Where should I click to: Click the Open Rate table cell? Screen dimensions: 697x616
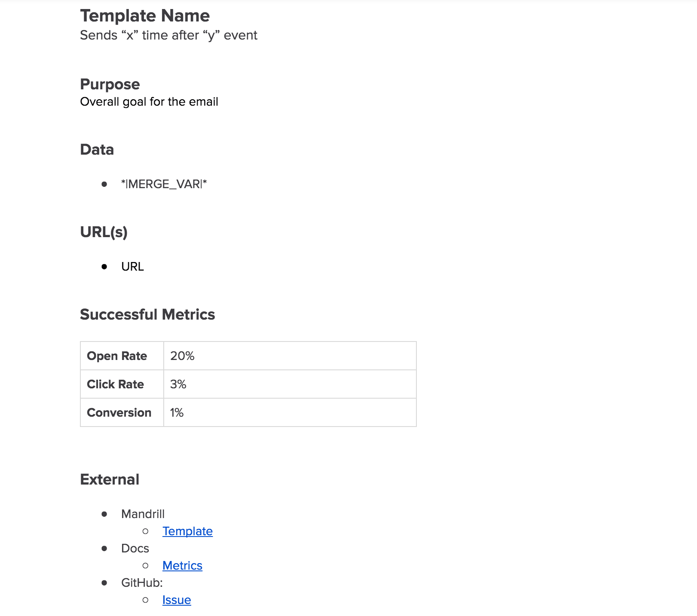[x=122, y=356]
